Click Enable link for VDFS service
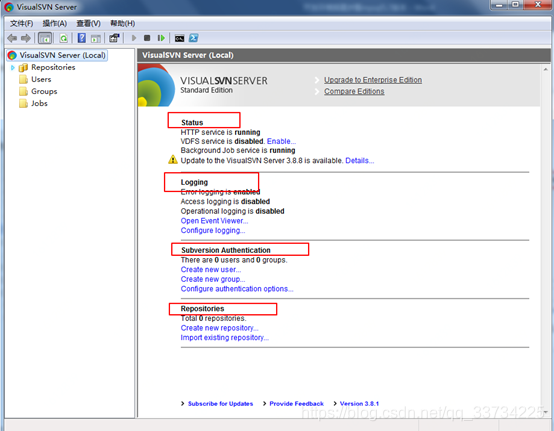The image size is (554, 431). (x=281, y=141)
